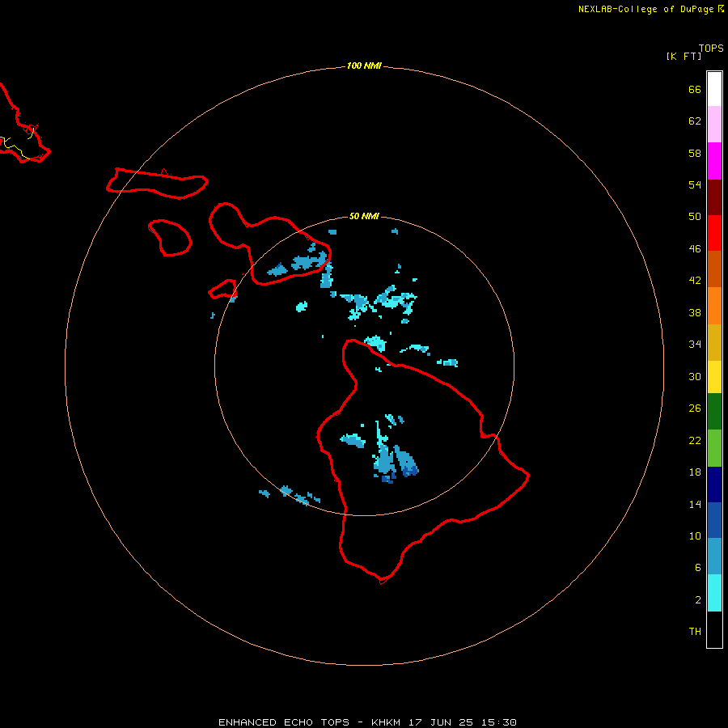The width and height of the screenshot is (728, 728).
Task: Click the white 66 kft legend swatch
Action: tap(714, 89)
